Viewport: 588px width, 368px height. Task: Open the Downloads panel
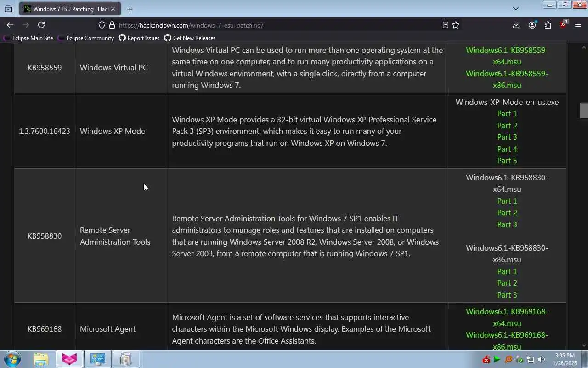516,25
